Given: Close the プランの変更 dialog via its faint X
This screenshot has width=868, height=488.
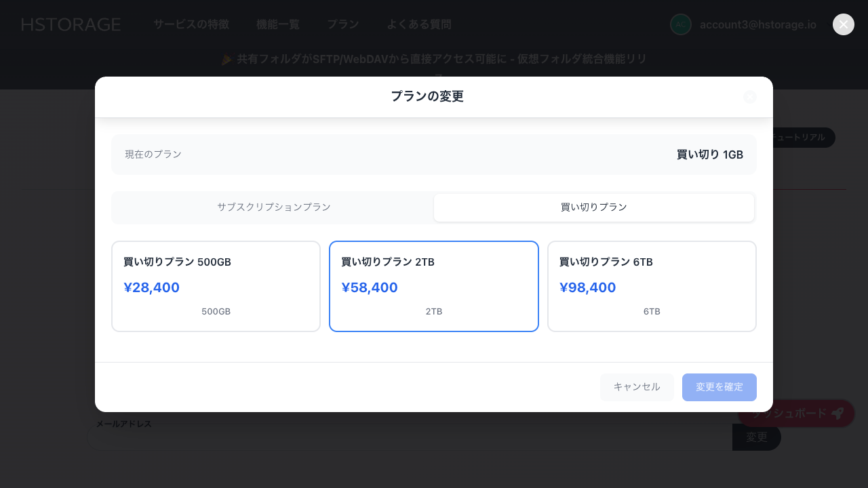Looking at the screenshot, I should pyautogui.click(x=749, y=96).
